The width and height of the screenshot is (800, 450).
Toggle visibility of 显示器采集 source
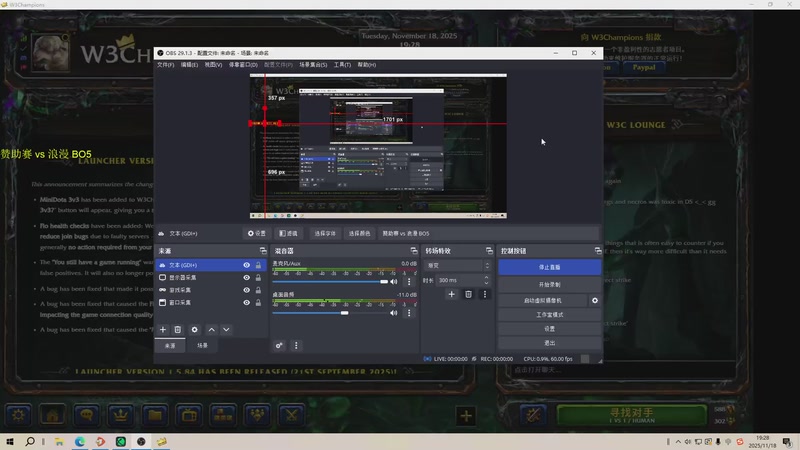coord(246,278)
